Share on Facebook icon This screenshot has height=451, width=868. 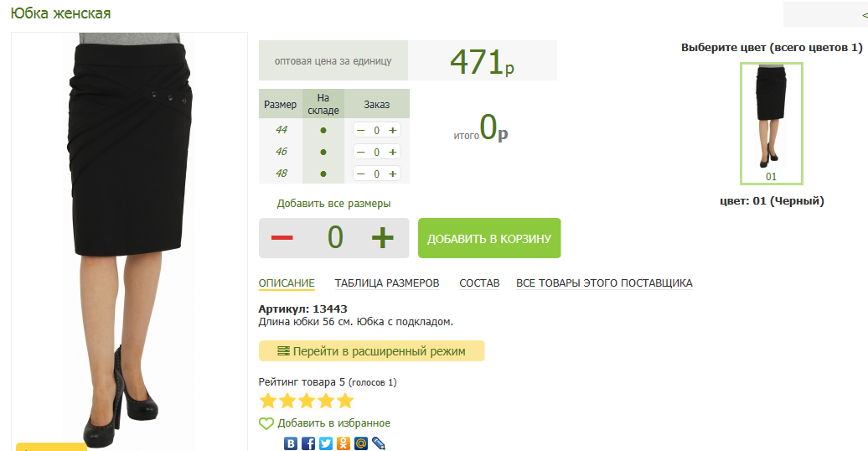tap(308, 443)
